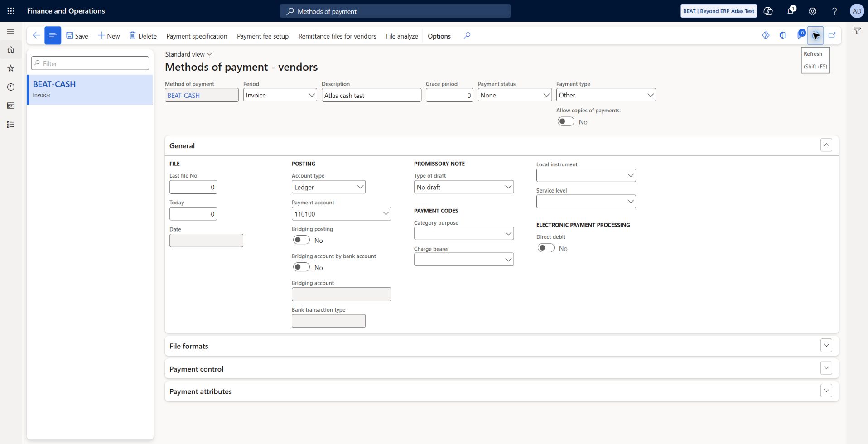
Task: Open the settings gear
Action: coord(813,11)
